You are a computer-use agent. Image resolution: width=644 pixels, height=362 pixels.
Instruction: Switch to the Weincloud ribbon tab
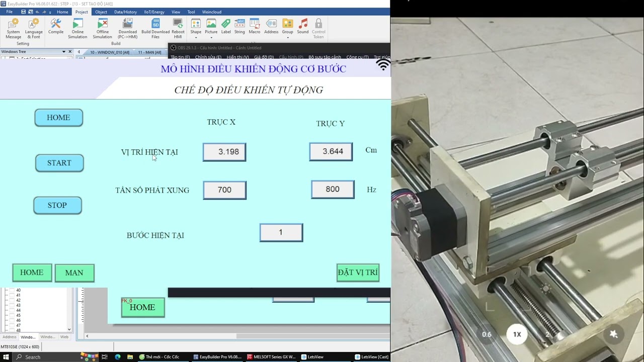pyautogui.click(x=211, y=12)
